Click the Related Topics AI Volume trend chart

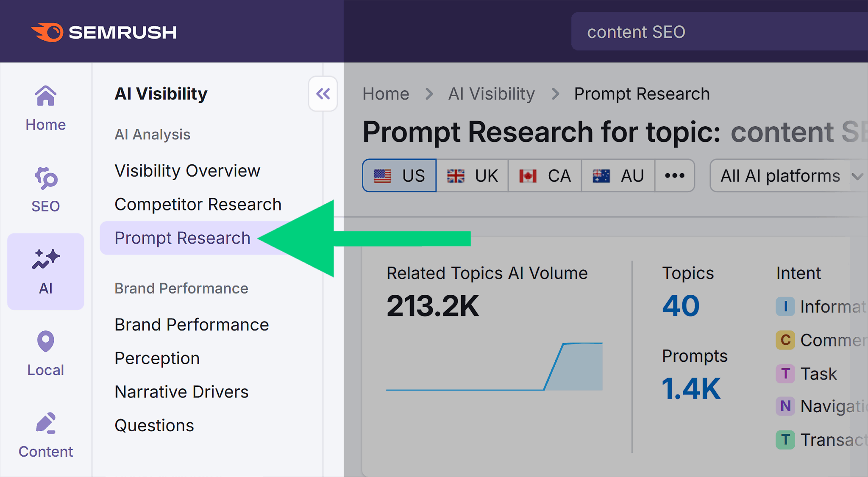(494, 366)
